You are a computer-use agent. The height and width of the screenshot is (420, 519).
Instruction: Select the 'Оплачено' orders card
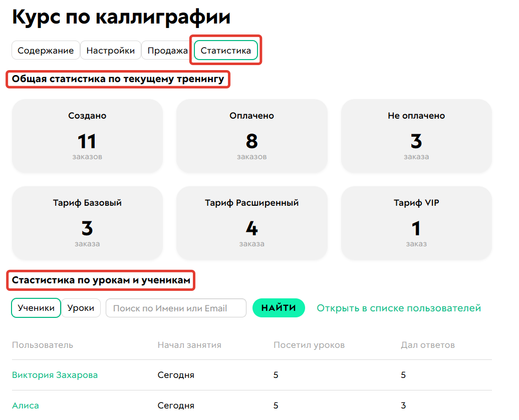[251, 136]
